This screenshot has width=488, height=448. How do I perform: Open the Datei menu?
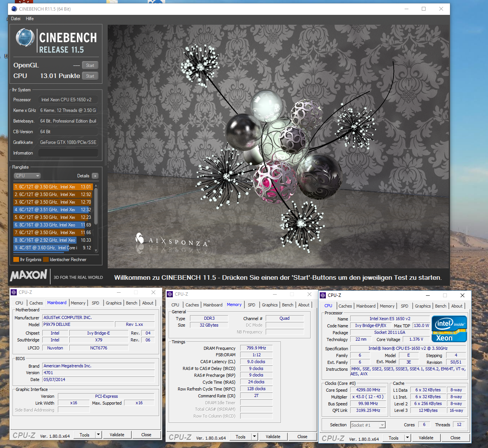coord(16,19)
